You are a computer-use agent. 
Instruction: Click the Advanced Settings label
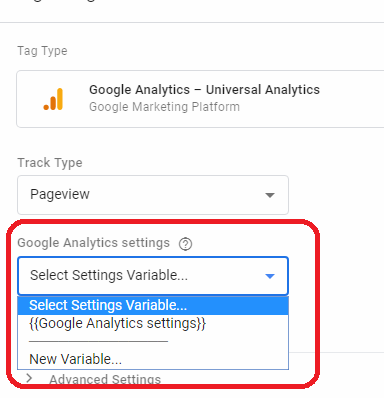tap(105, 379)
